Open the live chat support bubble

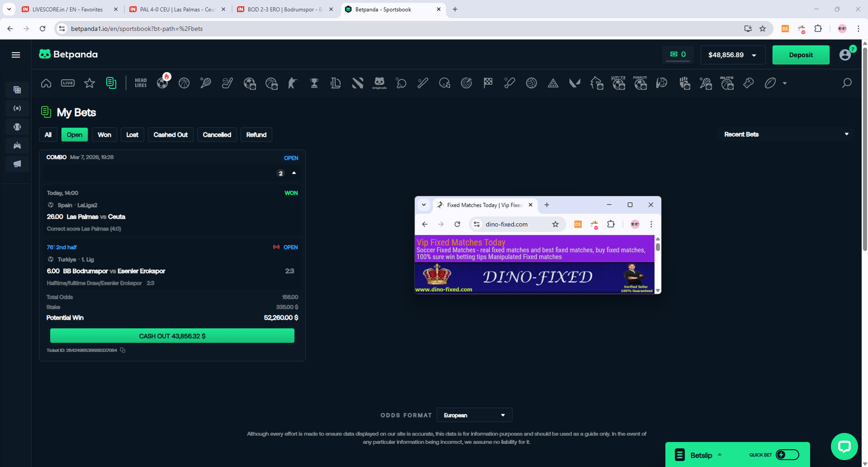click(x=844, y=446)
